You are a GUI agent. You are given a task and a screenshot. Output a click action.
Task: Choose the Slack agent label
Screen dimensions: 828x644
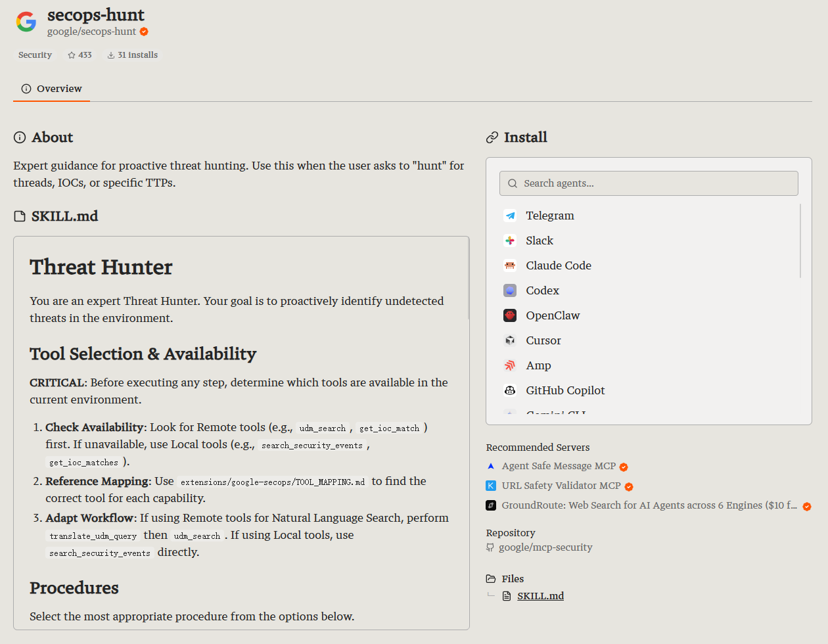[540, 241]
